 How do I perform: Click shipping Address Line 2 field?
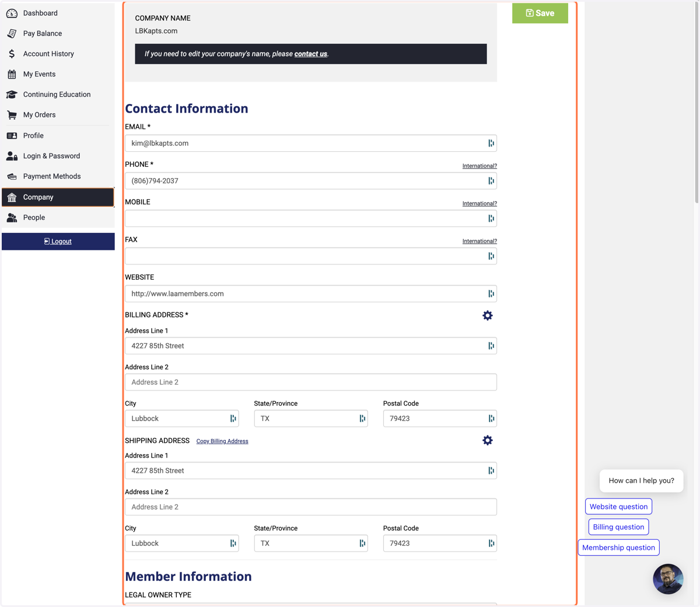[311, 507]
